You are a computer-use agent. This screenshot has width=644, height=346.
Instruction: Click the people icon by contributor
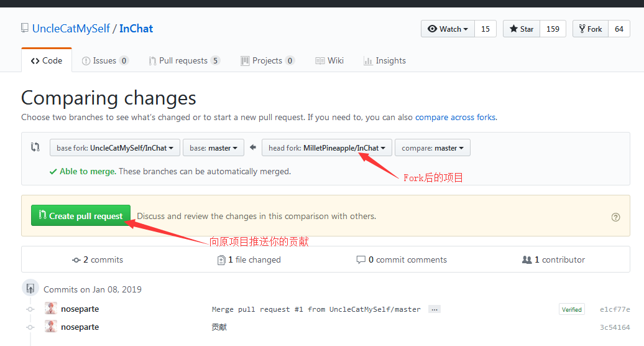527,259
